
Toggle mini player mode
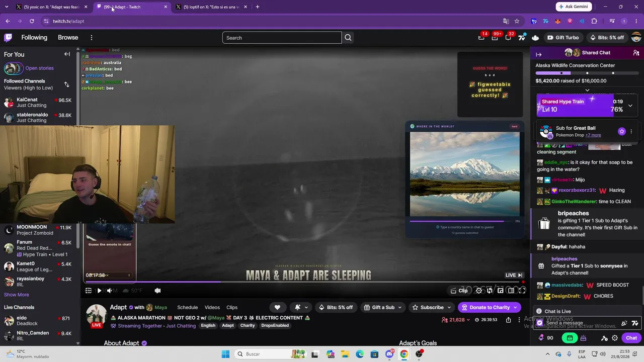coord(501,291)
